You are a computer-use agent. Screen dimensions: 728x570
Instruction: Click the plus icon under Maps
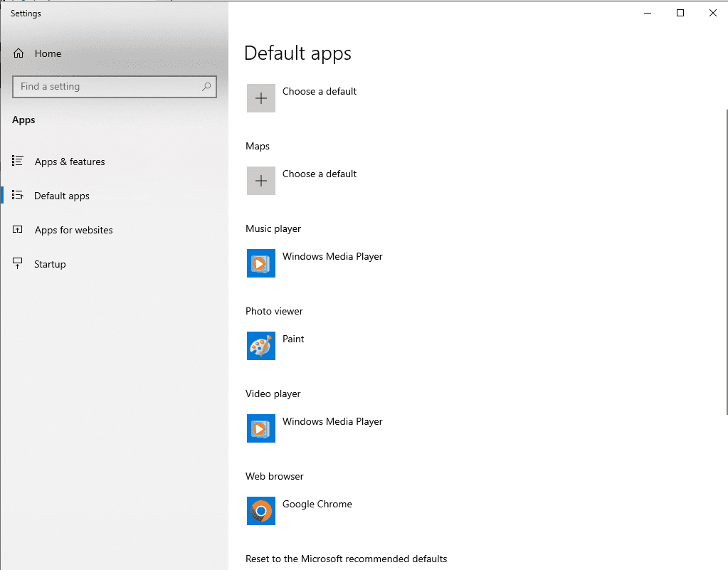point(260,181)
